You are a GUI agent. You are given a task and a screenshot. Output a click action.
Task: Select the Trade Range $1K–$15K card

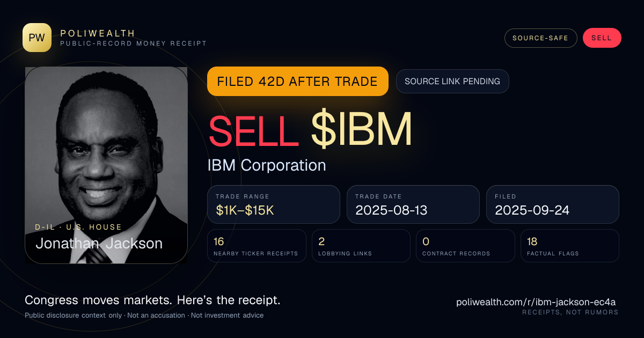coord(274,204)
